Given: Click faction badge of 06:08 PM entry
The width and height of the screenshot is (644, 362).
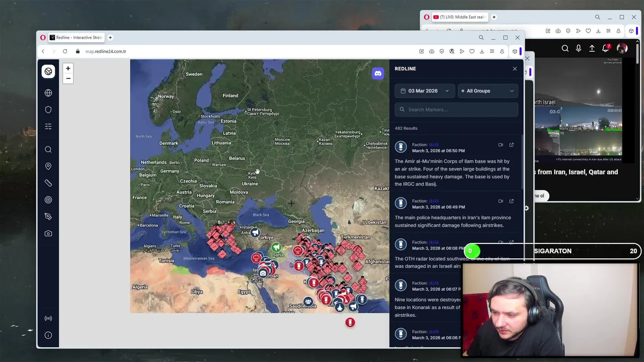Looking at the screenshot, I should coord(400,244).
